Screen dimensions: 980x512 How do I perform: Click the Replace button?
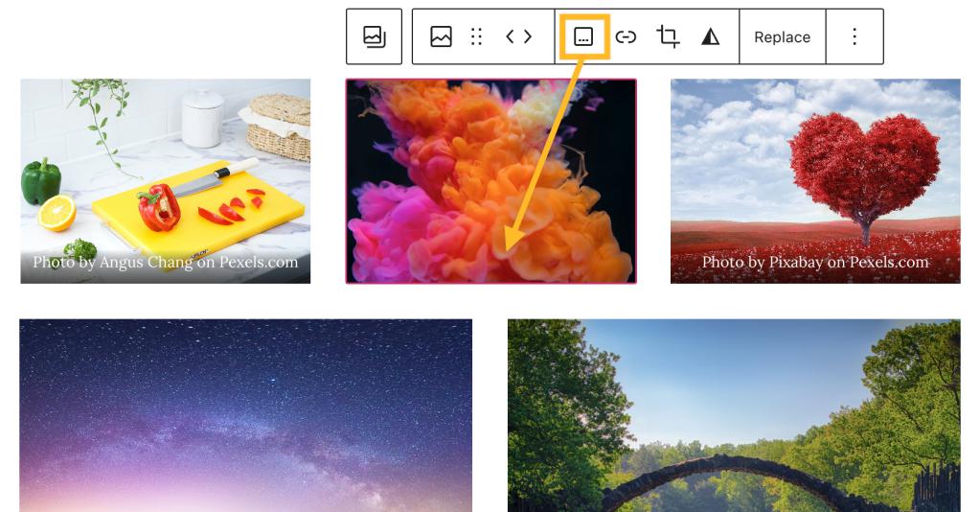782,37
